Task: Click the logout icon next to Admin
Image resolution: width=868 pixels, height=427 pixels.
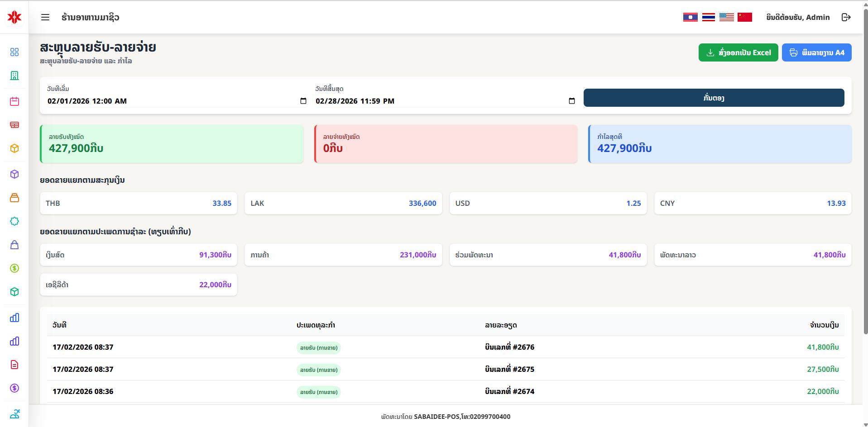Action: pos(846,17)
